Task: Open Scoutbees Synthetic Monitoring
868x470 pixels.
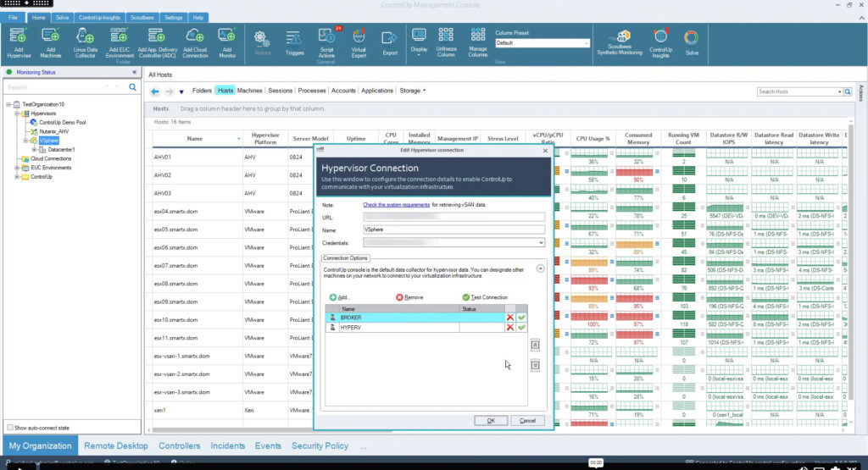Action: click(x=619, y=42)
